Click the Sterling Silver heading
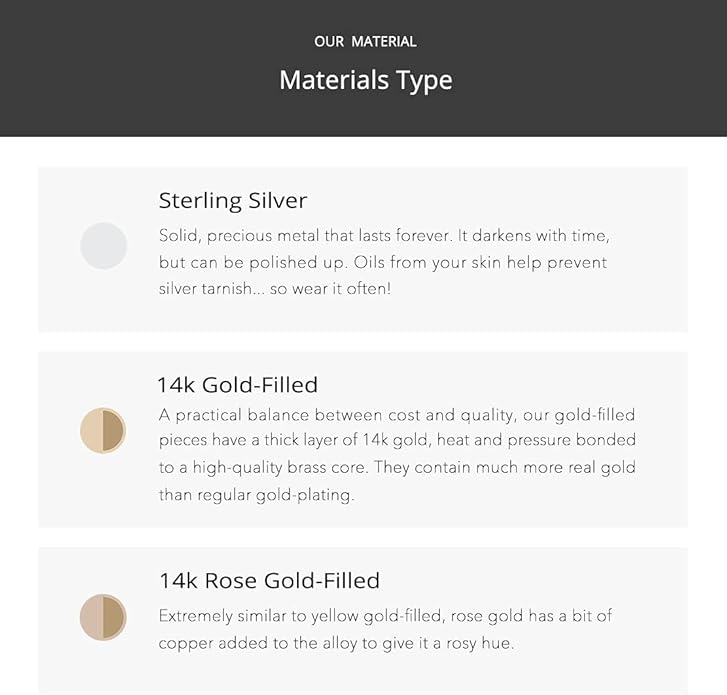The width and height of the screenshot is (727, 695). click(x=233, y=201)
